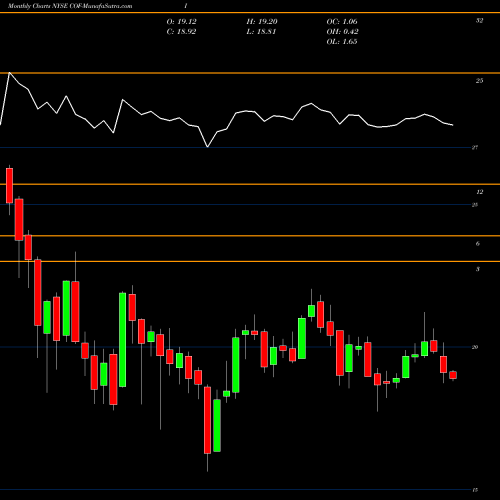Select the 'OH: 0.42' reading
Image resolution: width=500 pixels, height=500 pixels.
click(342, 32)
